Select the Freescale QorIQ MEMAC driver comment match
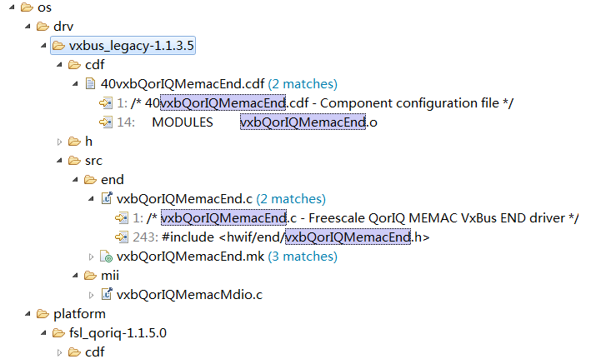 point(356,218)
